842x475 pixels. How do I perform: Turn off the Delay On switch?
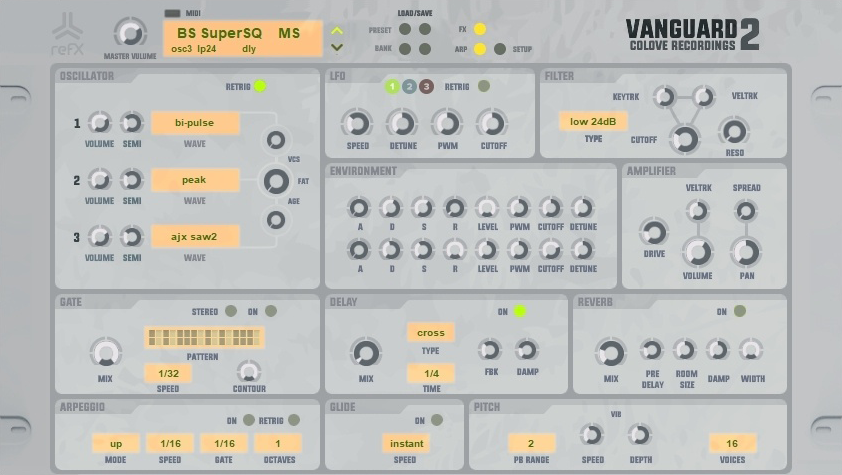click(x=520, y=311)
